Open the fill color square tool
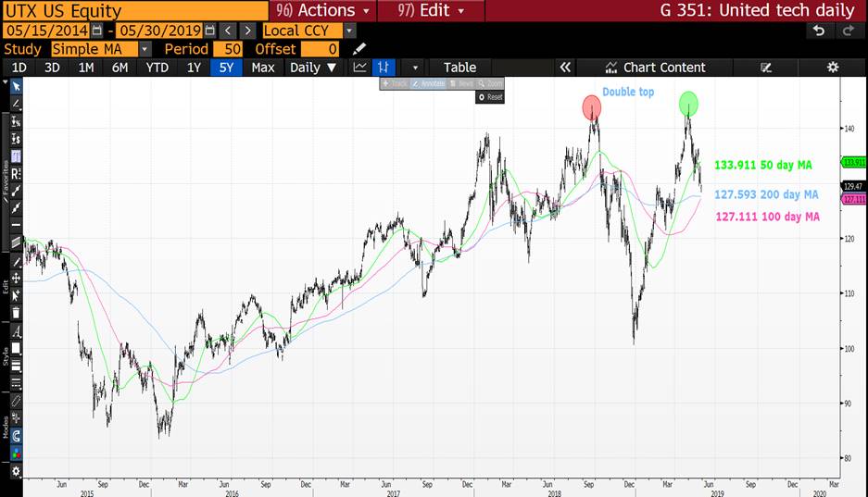 (x=16, y=348)
